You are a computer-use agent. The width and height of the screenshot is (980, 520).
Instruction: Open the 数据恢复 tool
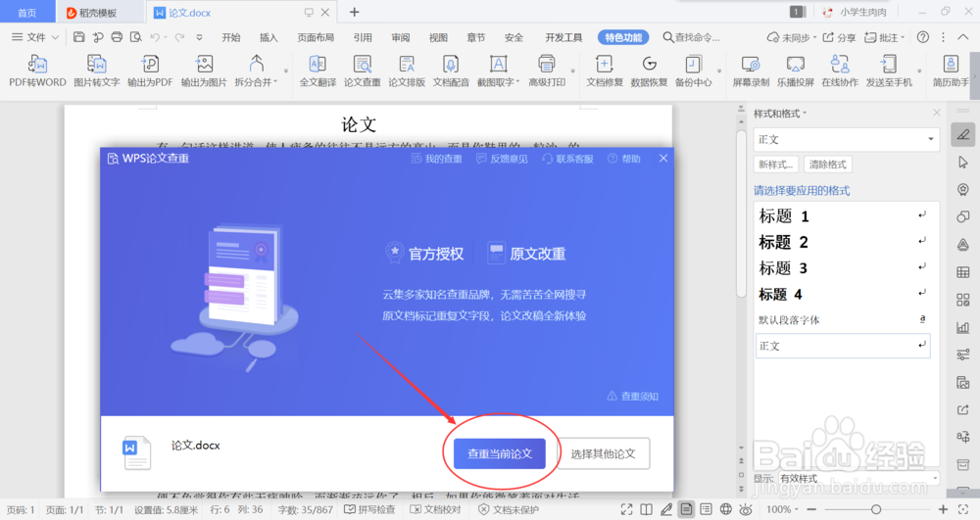[x=649, y=71]
